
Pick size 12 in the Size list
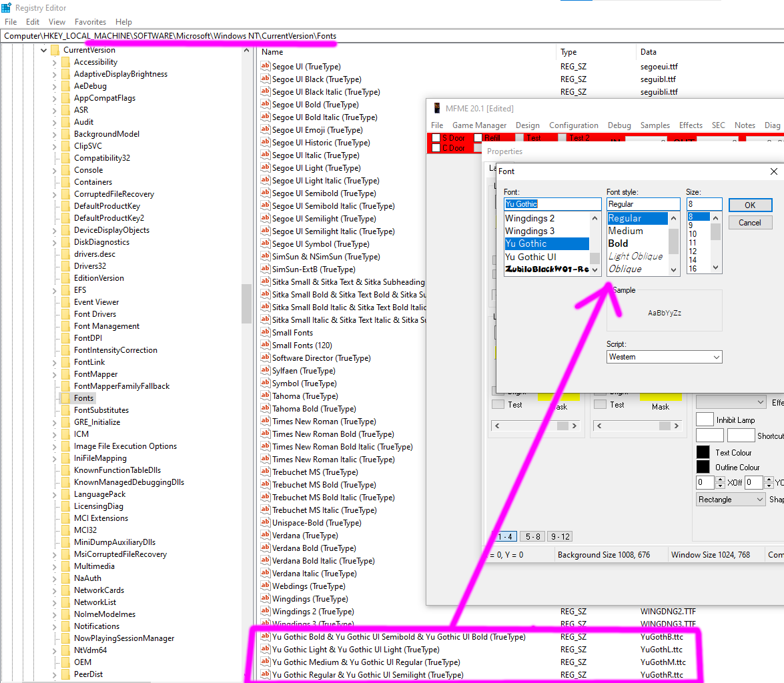pyautogui.click(x=693, y=251)
